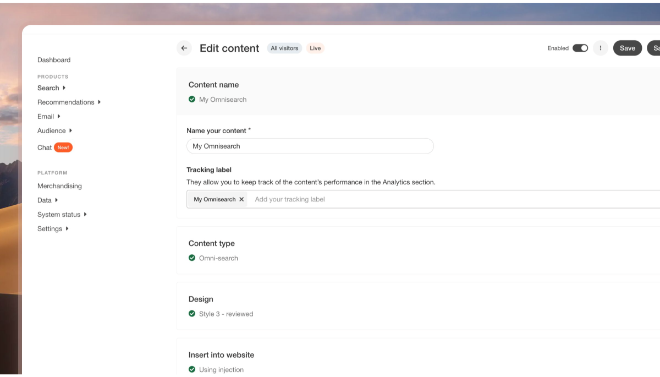The height and width of the screenshot is (377, 660).
Task: Expand the Search submenu arrow
Action: [64, 88]
